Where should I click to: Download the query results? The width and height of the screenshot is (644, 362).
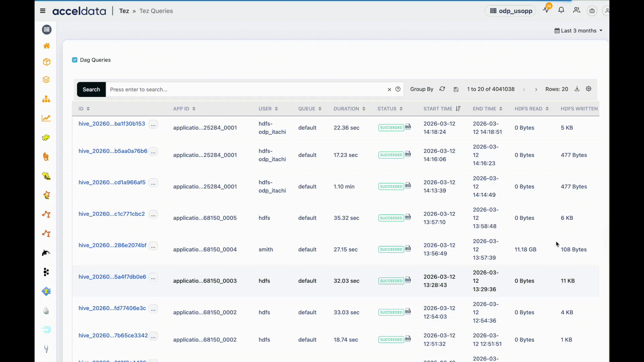pos(577,89)
